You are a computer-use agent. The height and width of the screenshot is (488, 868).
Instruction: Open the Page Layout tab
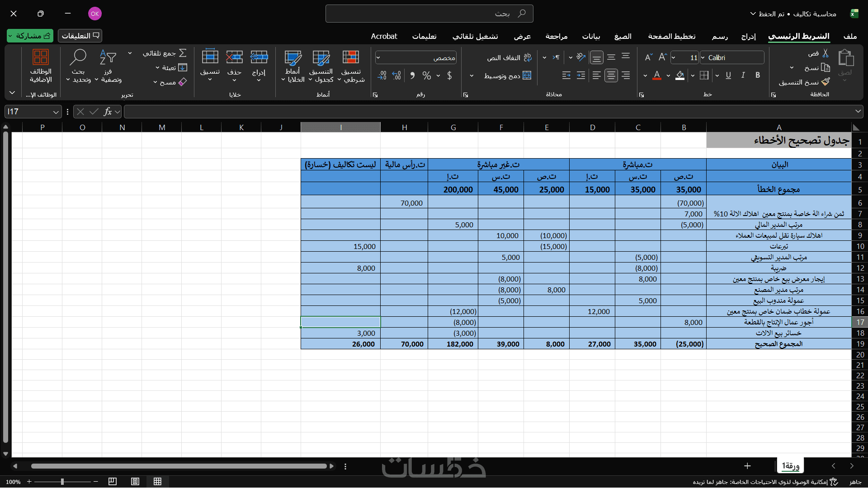point(671,36)
